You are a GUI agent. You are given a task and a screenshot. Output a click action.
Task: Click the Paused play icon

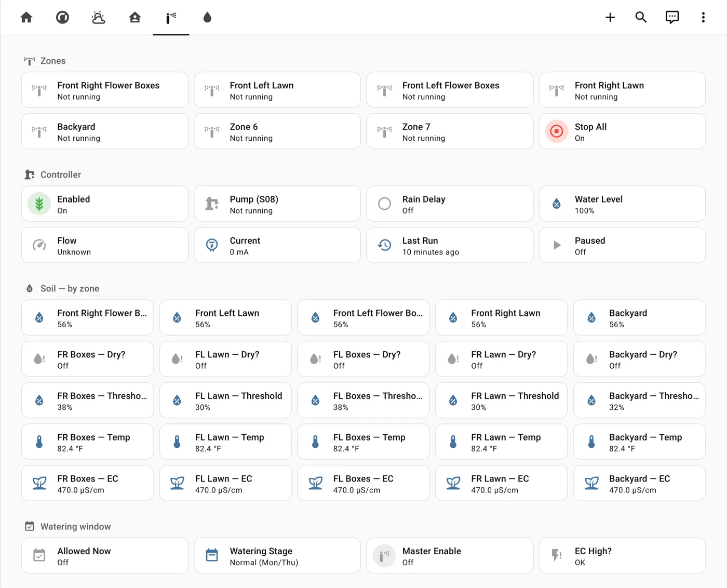557,245
